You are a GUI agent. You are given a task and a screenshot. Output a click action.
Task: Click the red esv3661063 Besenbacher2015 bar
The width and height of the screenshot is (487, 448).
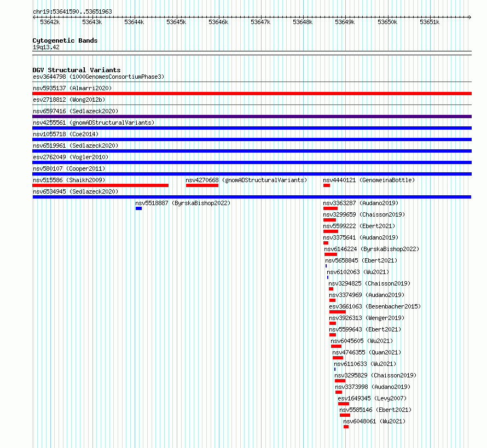pyautogui.click(x=338, y=312)
